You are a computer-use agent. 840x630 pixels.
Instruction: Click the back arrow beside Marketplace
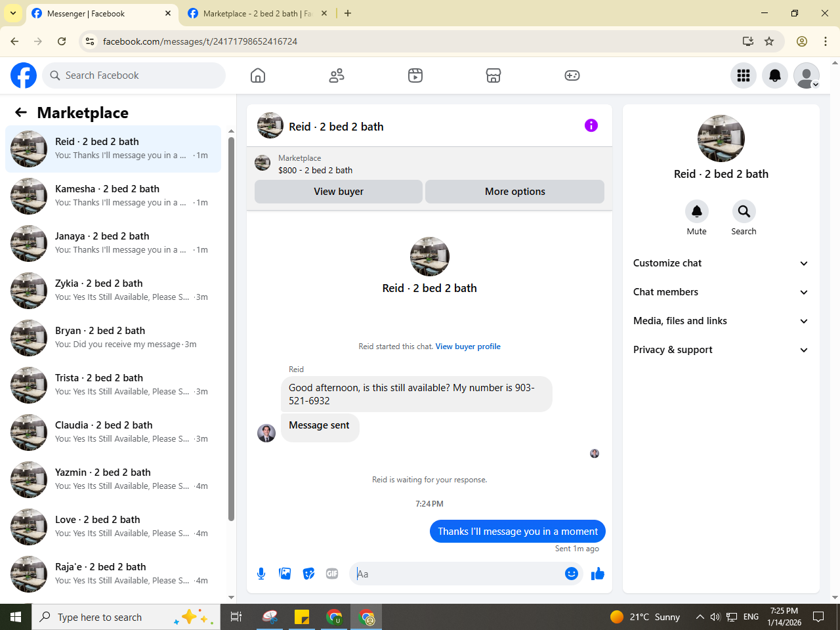(21, 112)
